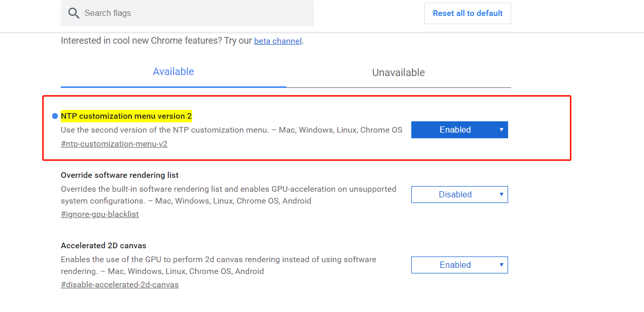Click the 'Enables the use of the GPU' description

click(218, 265)
